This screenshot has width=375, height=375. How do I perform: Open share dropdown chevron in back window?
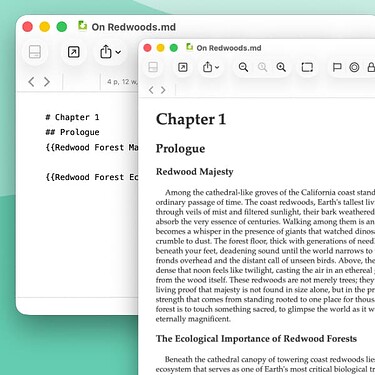tap(118, 52)
